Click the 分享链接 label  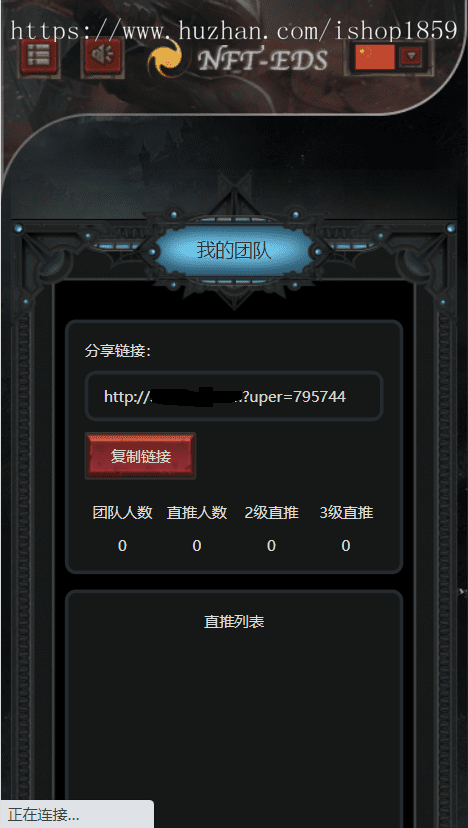[x=118, y=351]
